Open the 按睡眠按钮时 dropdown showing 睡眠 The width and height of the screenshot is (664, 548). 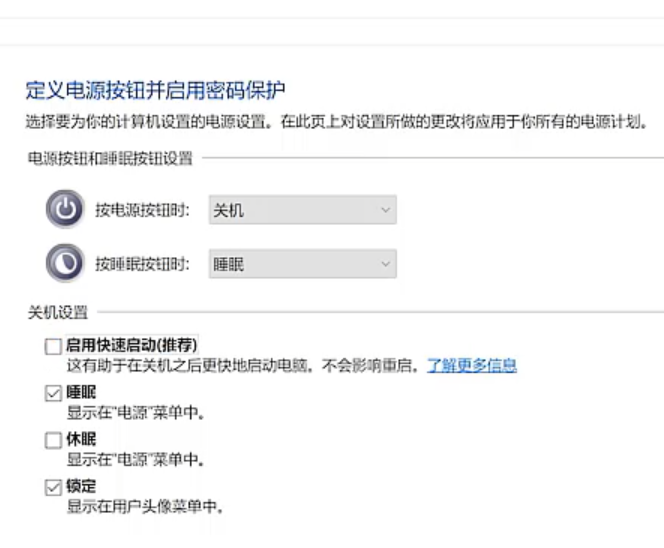(x=301, y=264)
